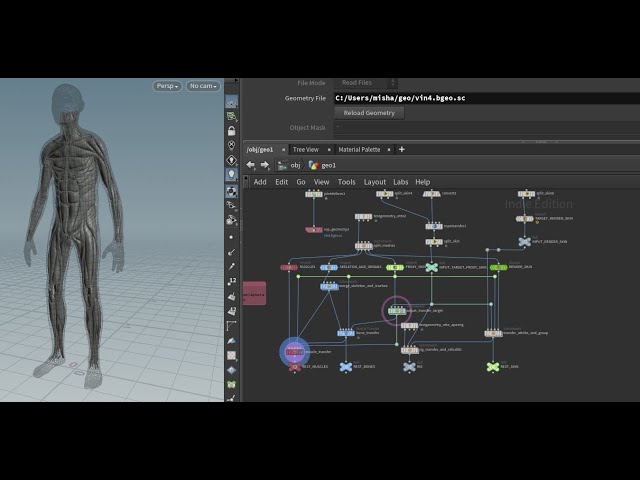Screen dimensions: 640x480
Task: Add a new pane tab with plus
Action: tap(402, 149)
